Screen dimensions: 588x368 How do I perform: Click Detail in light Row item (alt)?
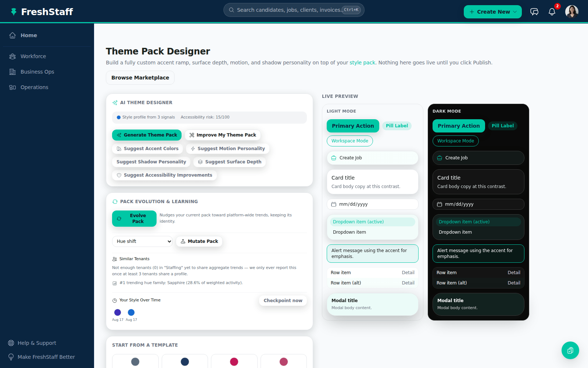(x=408, y=283)
